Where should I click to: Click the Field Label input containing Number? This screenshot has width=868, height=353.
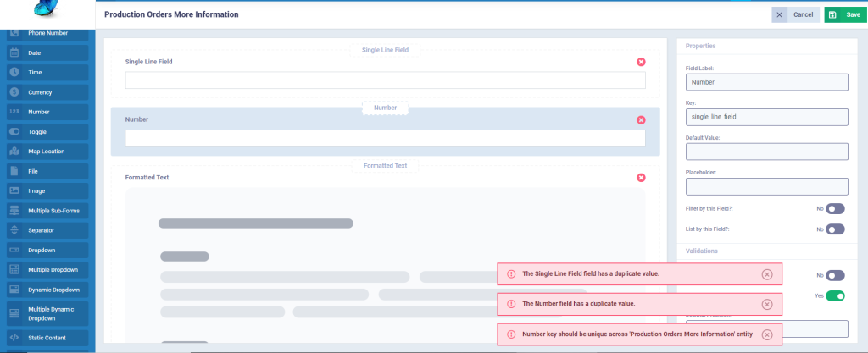click(766, 82)
